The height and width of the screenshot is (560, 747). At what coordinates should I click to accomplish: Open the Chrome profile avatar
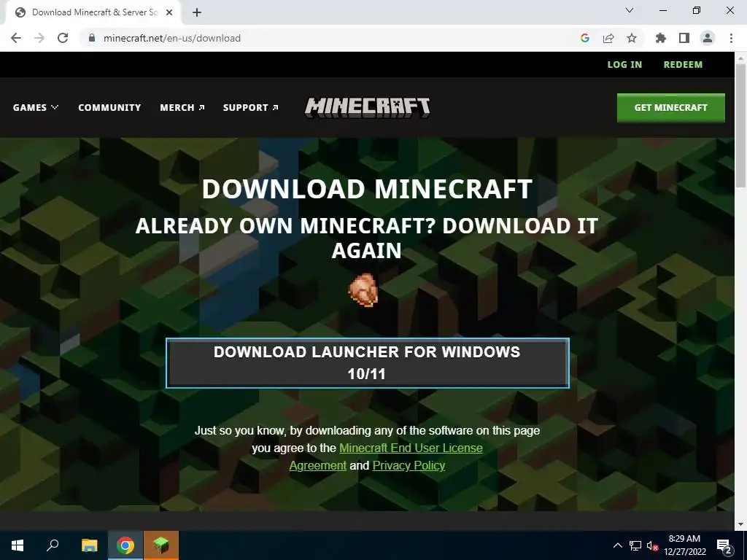pyautogui.click(x=708, y=38)
